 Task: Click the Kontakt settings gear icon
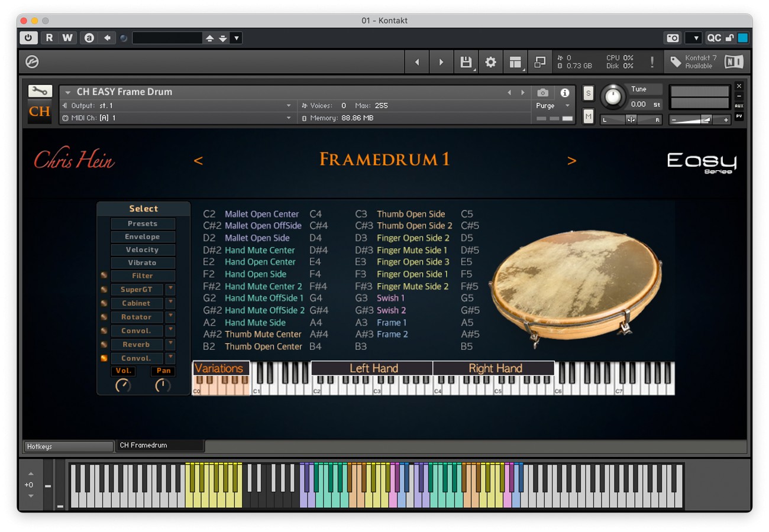[490, 62]
